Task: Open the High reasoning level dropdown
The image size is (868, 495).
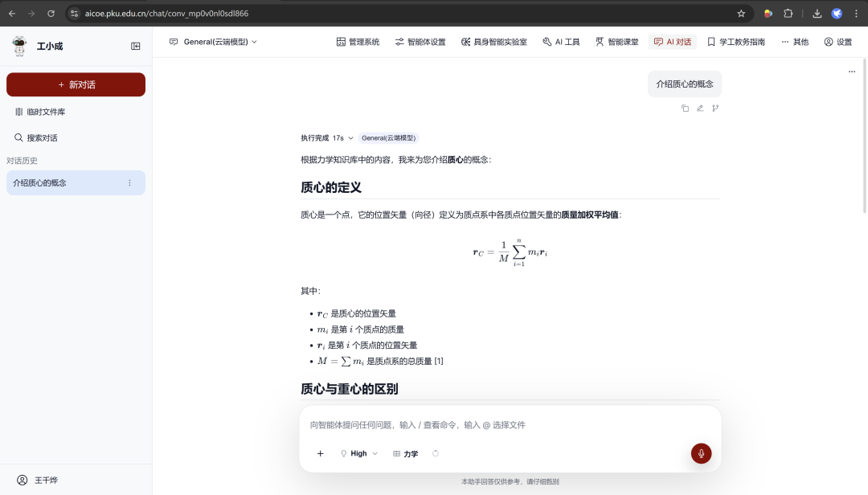Action: pyautogui.click(x=358, y=453)
